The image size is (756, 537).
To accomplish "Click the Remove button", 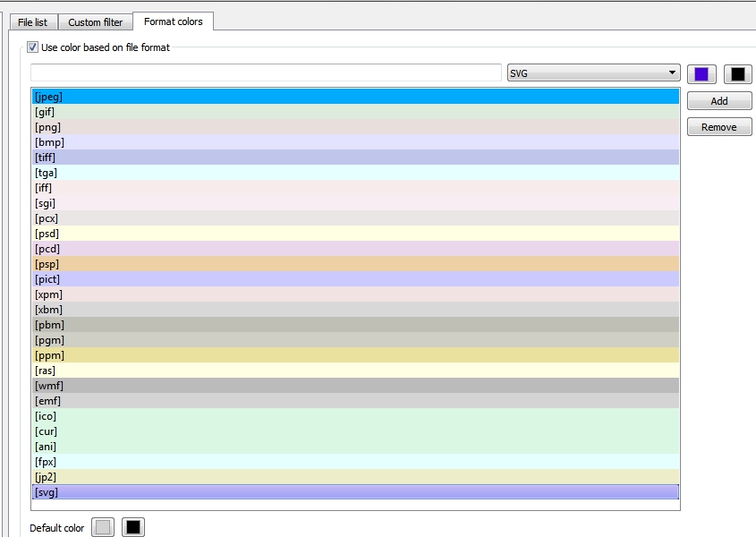I will [x=719, y=127].
